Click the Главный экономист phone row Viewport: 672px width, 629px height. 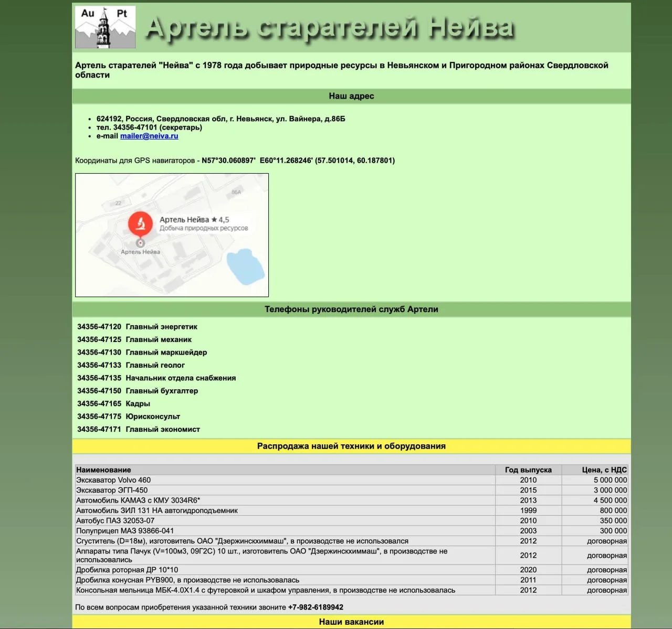pos(139,429)
